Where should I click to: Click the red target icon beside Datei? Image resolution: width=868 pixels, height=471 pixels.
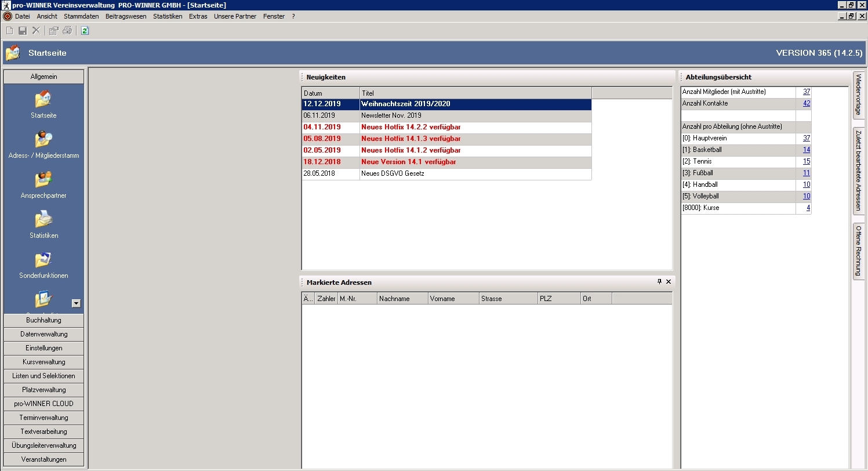(x=8, y=16)
